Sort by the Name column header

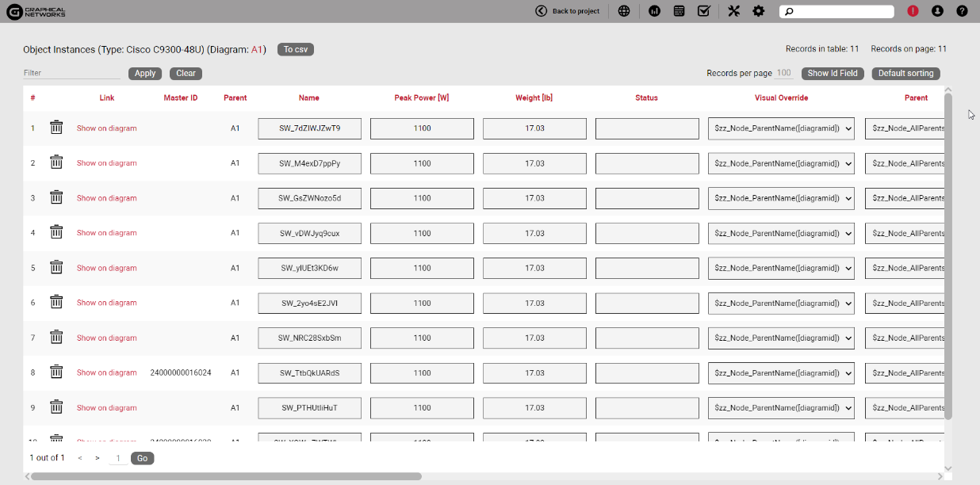pyautogui.click(x=309, y=98)
